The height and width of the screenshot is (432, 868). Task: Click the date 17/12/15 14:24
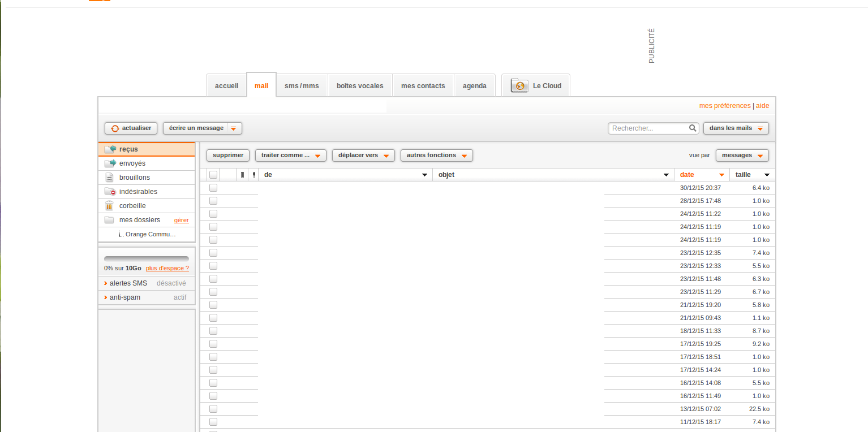tap(701, 370)
